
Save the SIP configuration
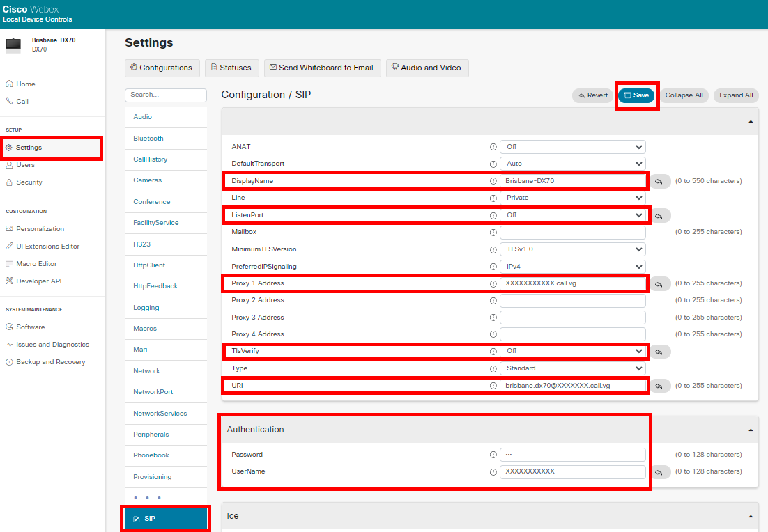coord(636,95)
